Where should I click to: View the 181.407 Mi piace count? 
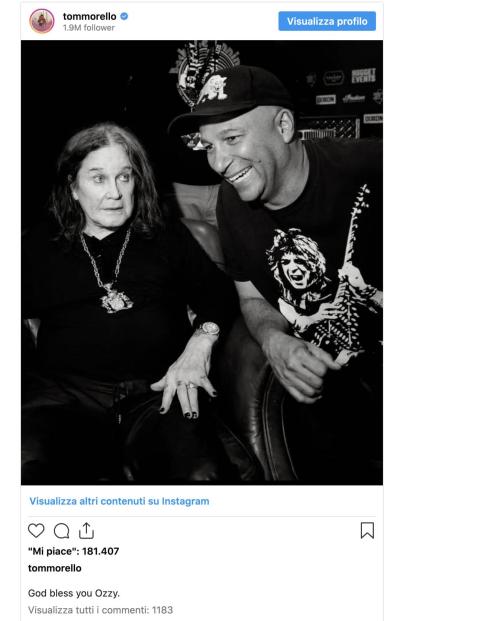click(x=73, y=551)
